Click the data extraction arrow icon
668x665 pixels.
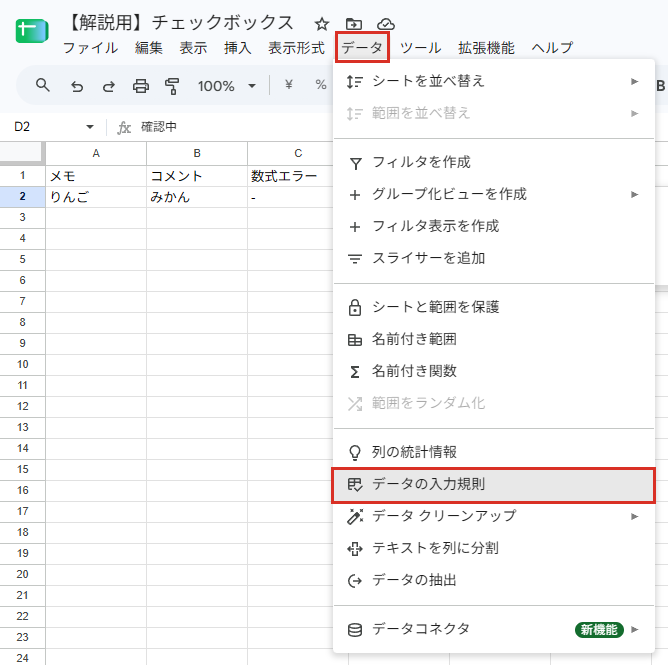(x=355, y=581)
